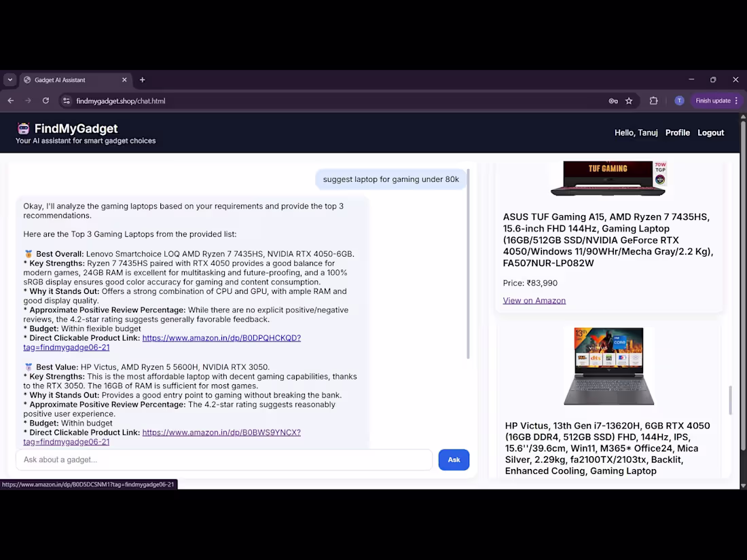This screenshot has width=747, height=560.
Task: Click the FindMyGadget site title
Action: click(x=76, y=128)
